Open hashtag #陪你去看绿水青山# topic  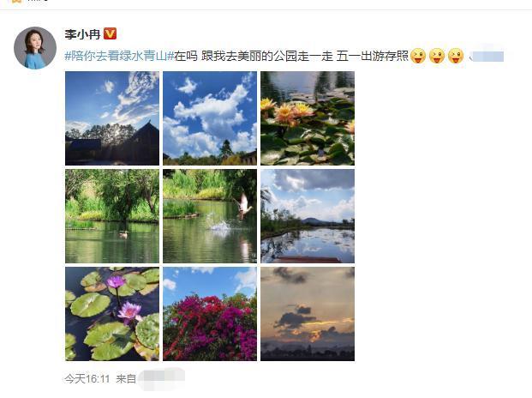(119, 56)
